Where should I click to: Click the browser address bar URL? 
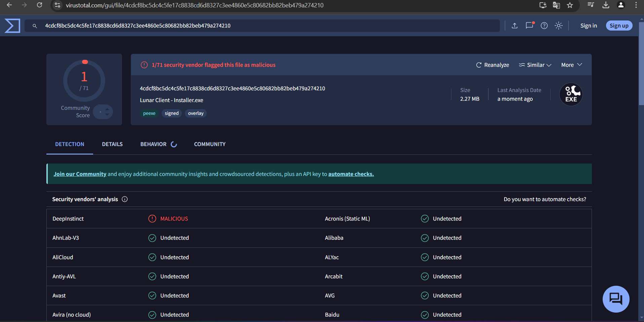click(195, 5)
